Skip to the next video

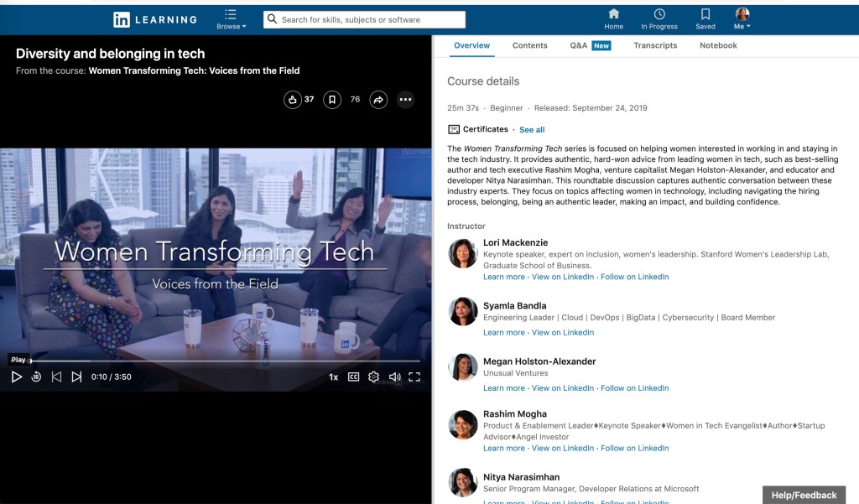(x=76, y=377)
